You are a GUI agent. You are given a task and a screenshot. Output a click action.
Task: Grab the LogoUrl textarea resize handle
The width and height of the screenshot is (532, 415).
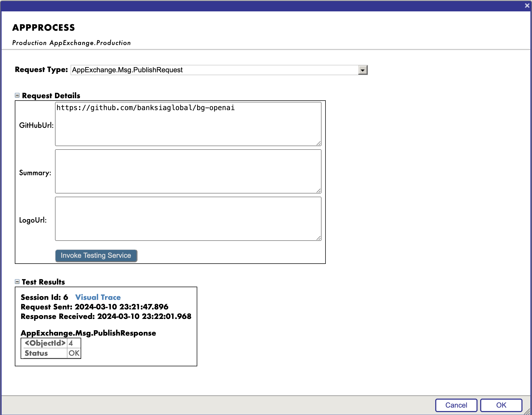[319, 238]
